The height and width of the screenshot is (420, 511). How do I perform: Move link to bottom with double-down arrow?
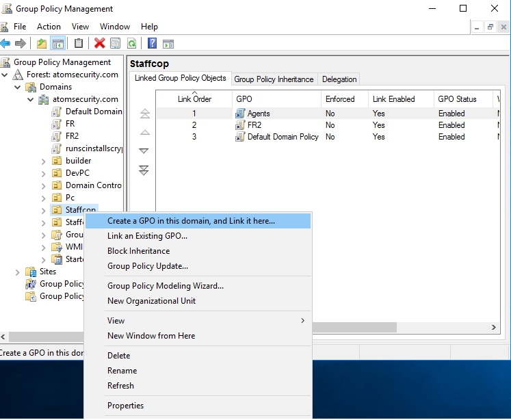coord(144,170)
